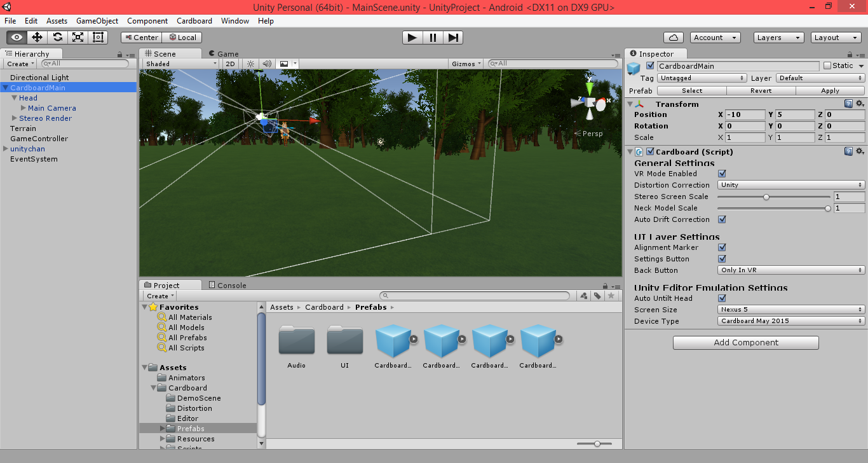The image size is (868, 463).
Task: Open Cardboard script help book icon
Action: [x=848, y=151]
